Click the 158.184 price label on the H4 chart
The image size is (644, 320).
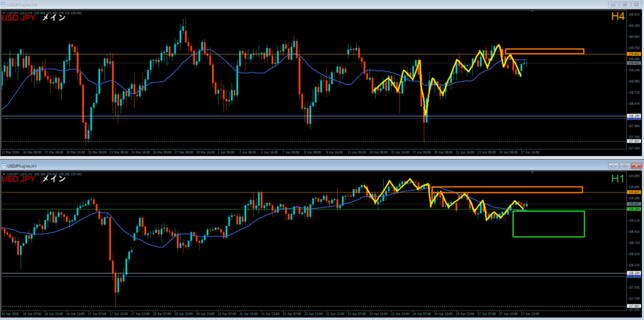(x=634, y=116)
